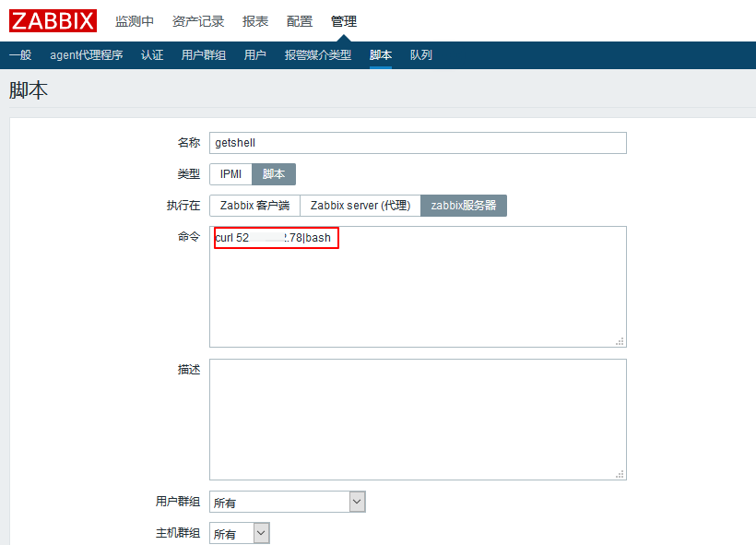Image resolution: width=756 pixels, height=545 pixels.
Task: Set execution on Zabbix server (代理)
Action: point(360,206)
